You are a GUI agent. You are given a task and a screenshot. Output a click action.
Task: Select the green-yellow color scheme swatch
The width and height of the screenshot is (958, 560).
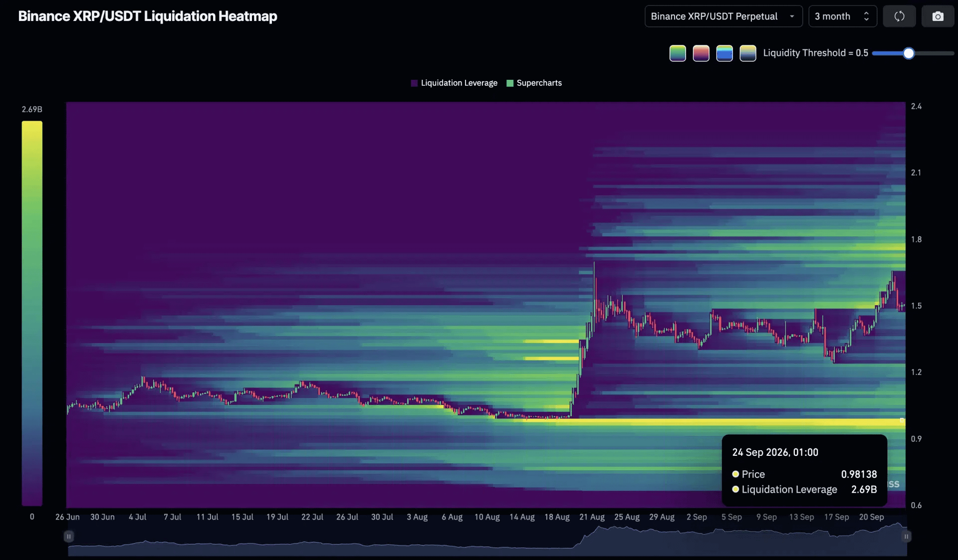[678, 53]
